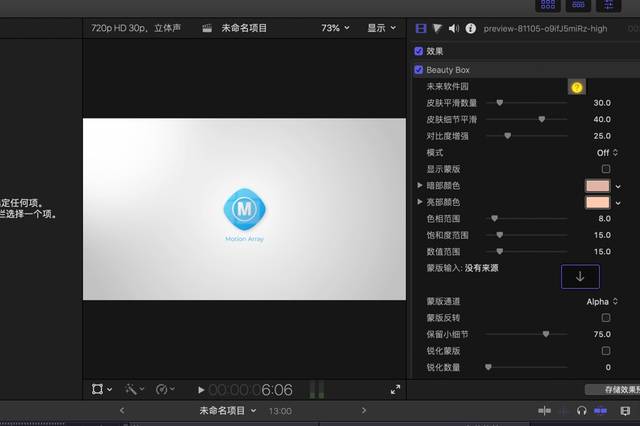Toggle full screen viewer arrows icon
Image resolution: width=640 pixels, height=426 pixels.
395,390
